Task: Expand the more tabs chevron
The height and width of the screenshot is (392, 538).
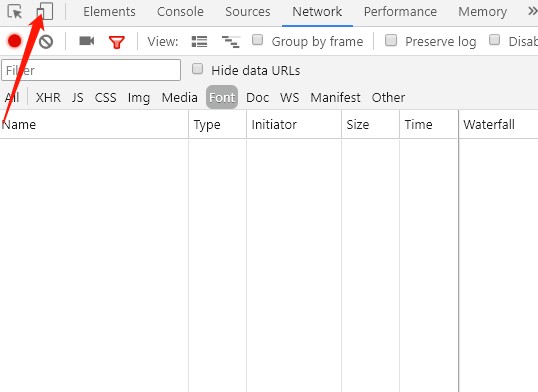Action: tap(532, 11)
